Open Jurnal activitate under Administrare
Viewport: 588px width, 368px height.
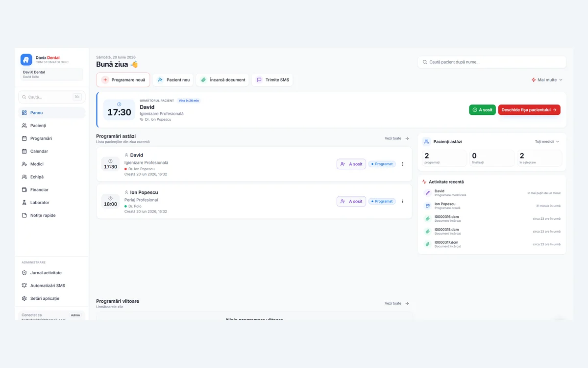pyautogui.click(x=52, y=273)
